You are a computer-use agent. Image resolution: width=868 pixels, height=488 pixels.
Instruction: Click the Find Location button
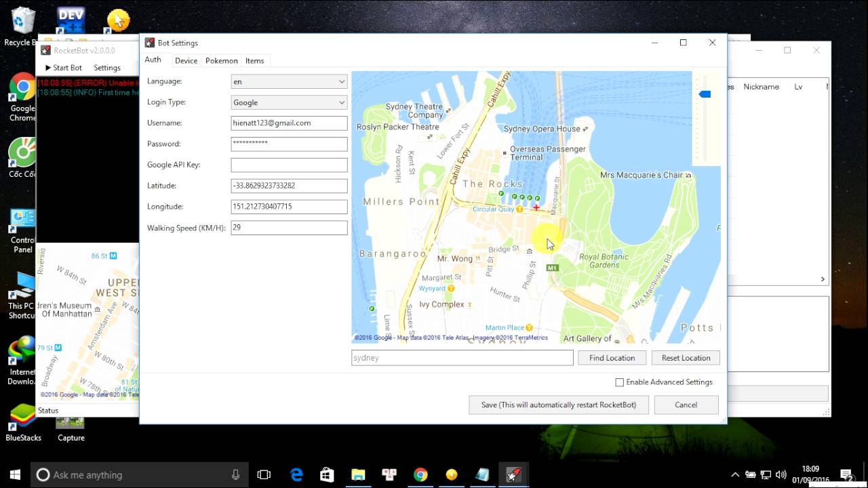click(612, 358)
